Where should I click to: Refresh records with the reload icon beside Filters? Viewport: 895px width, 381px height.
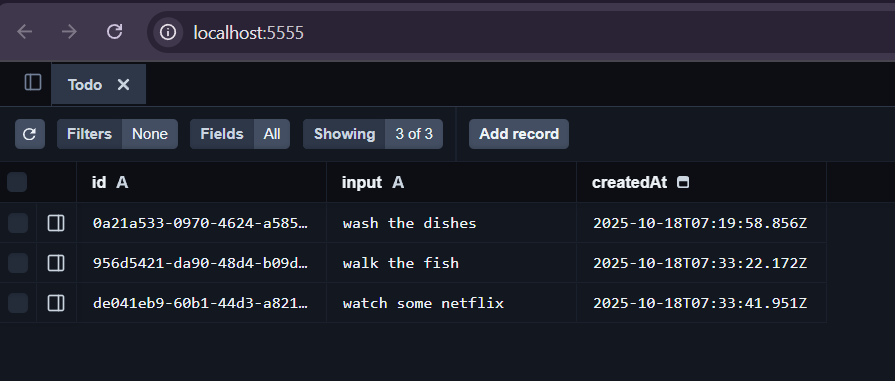pyautogui.click(x=30, y=134)
